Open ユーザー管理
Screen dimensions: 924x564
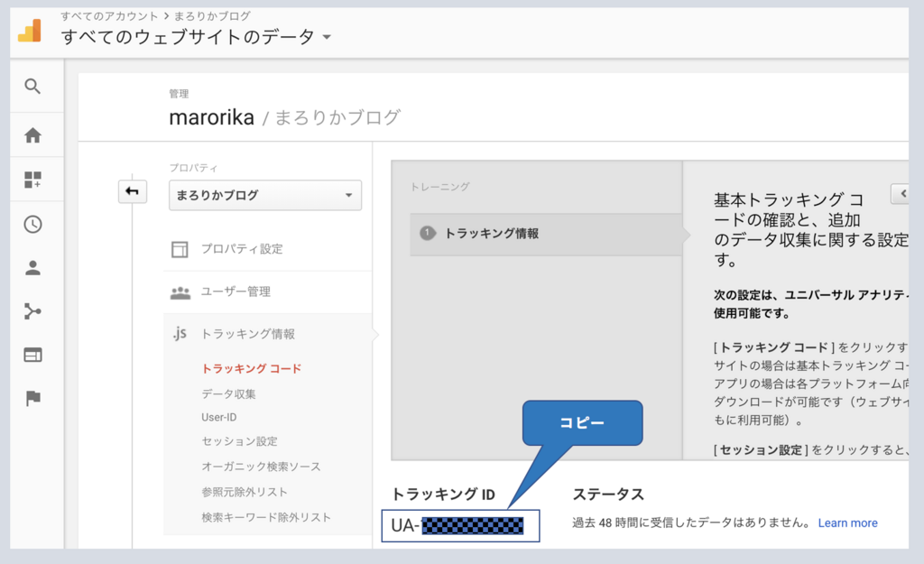(x=236, y=291)
